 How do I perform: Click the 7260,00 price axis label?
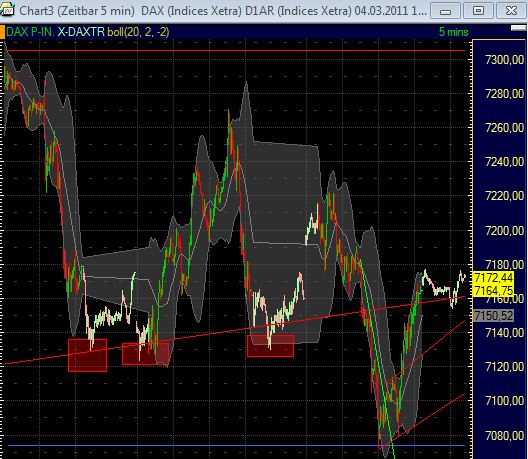pos(504,128)
